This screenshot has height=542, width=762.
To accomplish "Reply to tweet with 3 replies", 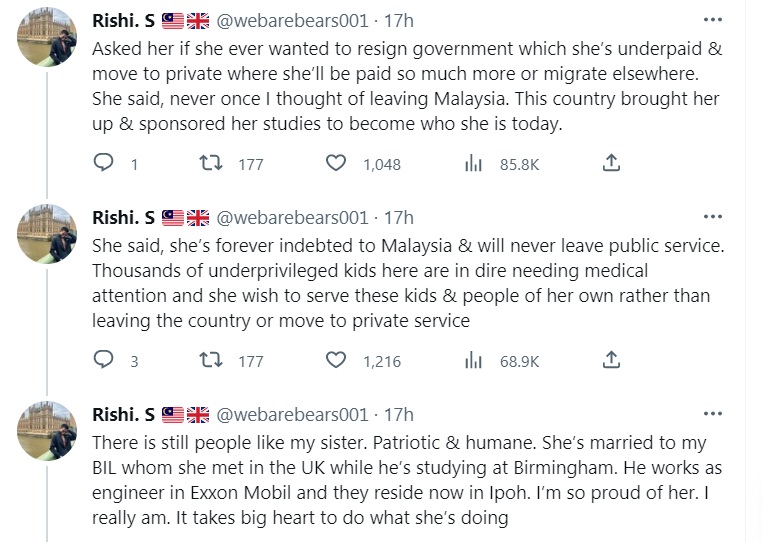I will click(x=103, y=360).
